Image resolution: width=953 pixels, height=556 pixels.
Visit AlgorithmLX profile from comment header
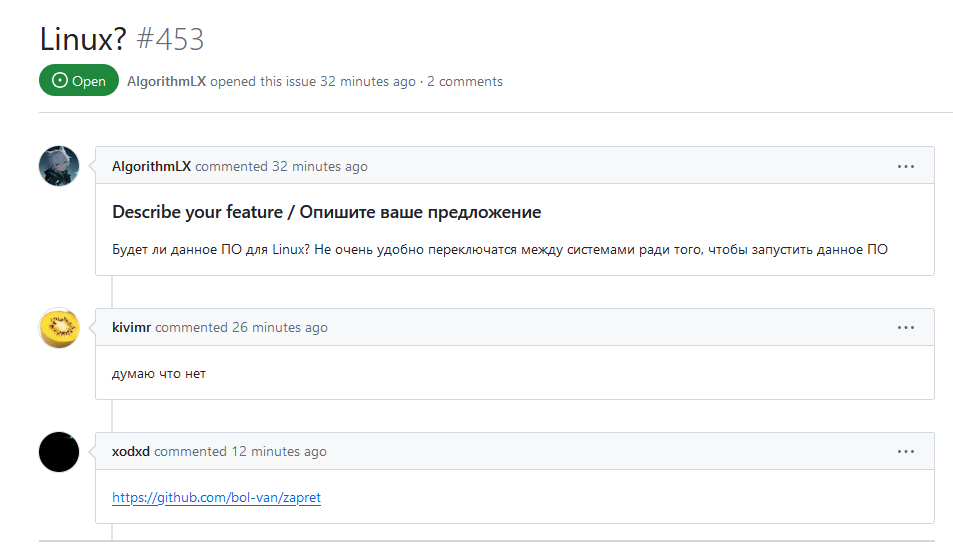tap(151, 167)
